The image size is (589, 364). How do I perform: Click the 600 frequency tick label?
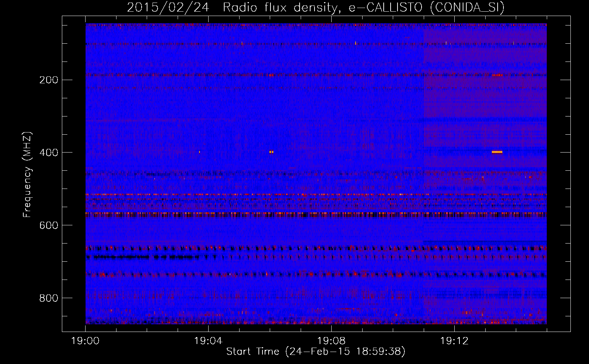tap(49, 225)
